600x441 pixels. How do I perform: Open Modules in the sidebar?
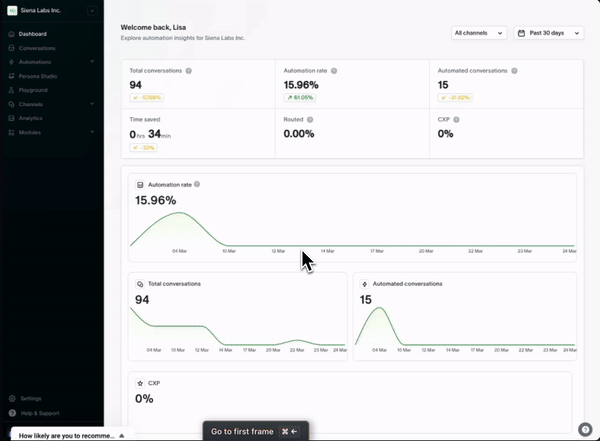(29, 132)
